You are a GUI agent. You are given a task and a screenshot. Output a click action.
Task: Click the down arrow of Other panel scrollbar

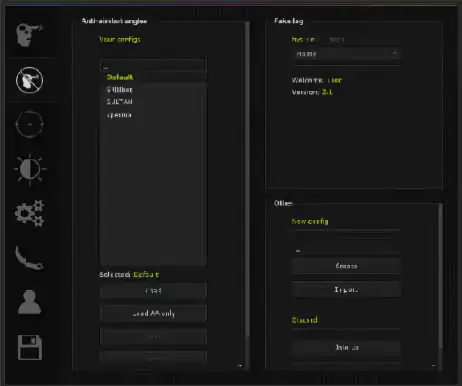[x=434, y=366]
